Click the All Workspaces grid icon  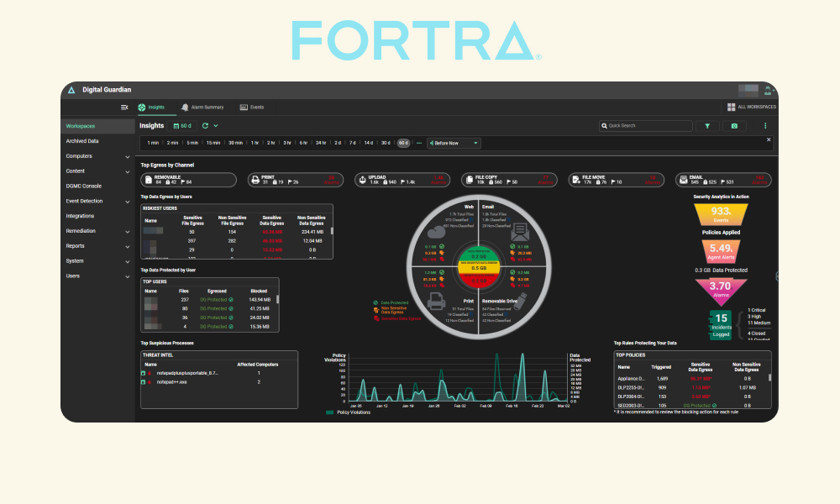pos(732,108)
